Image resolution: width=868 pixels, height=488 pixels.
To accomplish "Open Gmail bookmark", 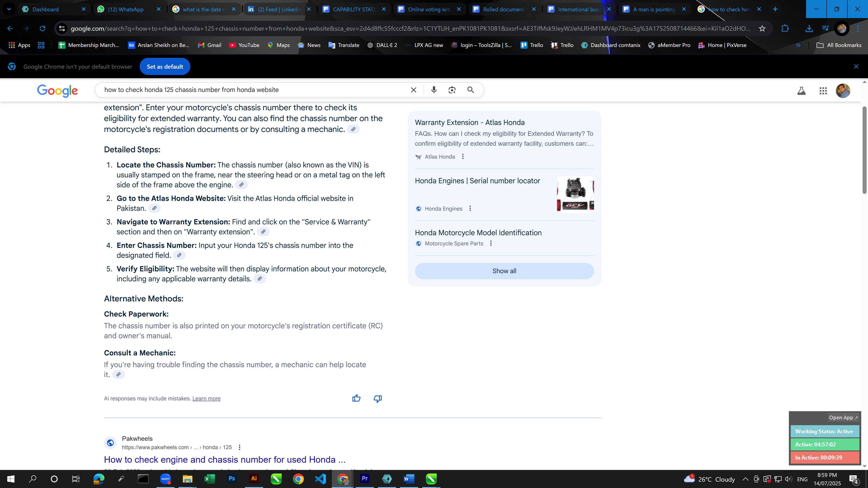I will [209, 45].
